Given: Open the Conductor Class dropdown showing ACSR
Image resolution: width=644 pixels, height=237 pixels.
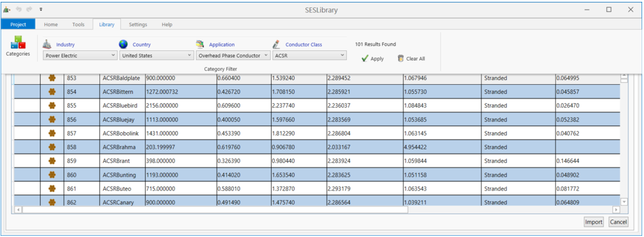Looking at the screenshot, I should pyautogui.click(x=309, y=55).
